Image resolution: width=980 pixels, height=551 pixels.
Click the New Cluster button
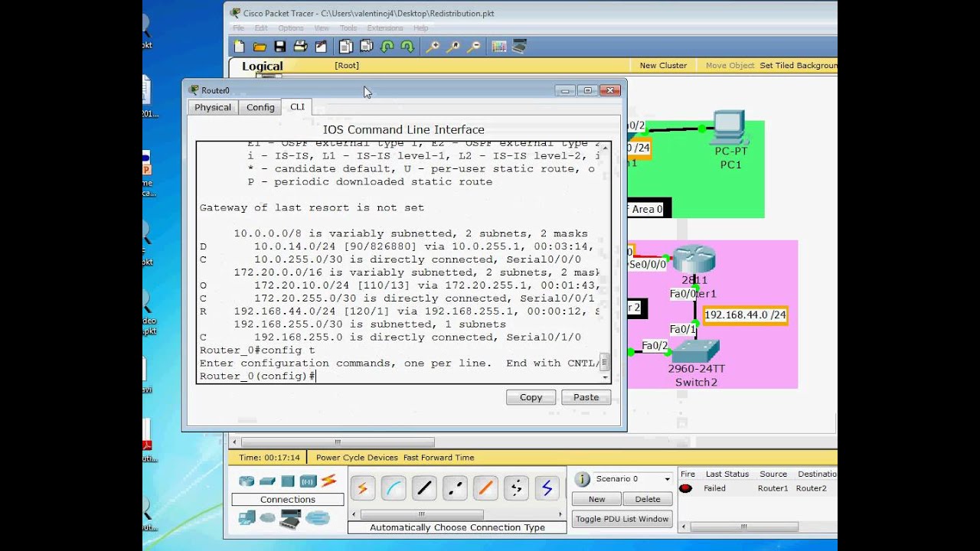click(x=663, y=66)
